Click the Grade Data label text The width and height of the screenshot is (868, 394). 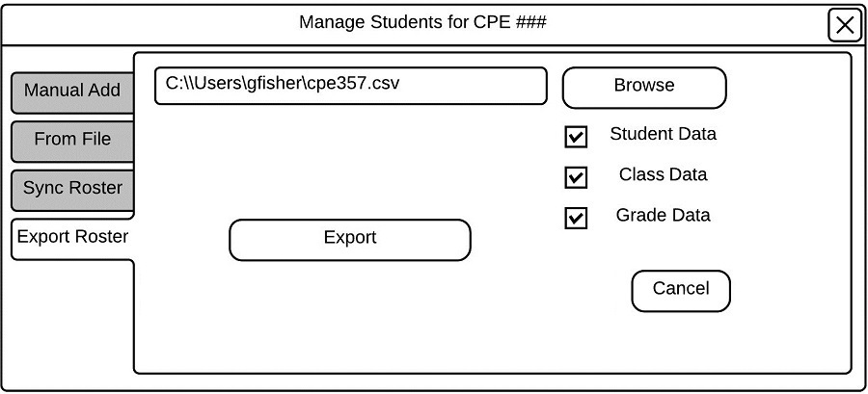[663, 216]
